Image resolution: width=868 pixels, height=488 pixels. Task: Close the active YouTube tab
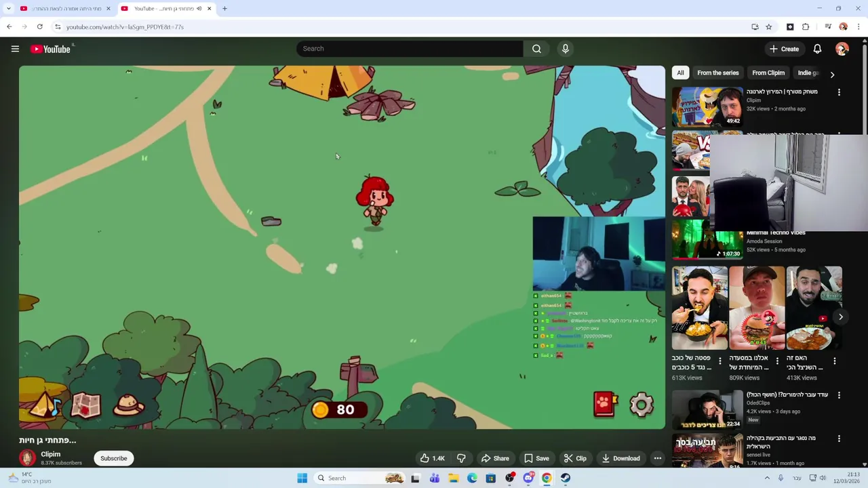209,9
